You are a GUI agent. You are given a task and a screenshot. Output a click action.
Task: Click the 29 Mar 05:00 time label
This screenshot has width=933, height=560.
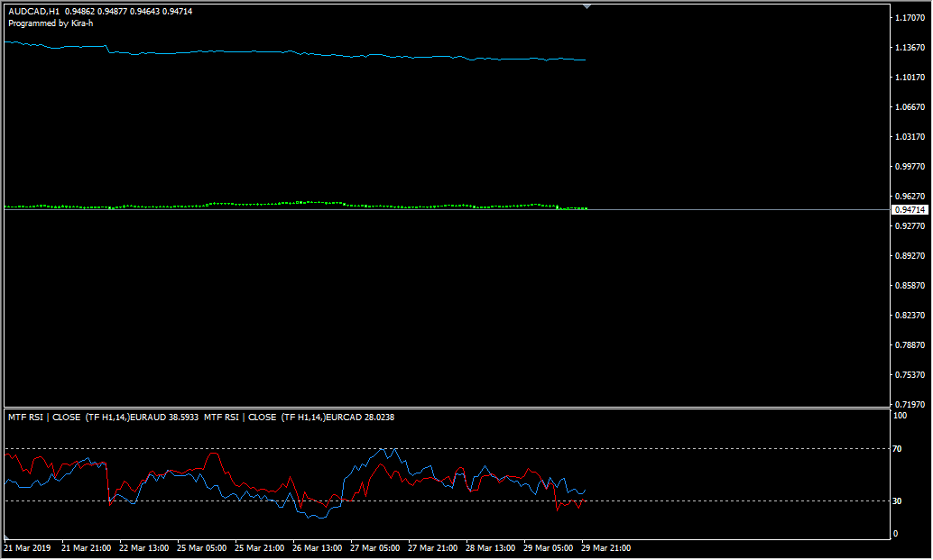click(548, 548)
